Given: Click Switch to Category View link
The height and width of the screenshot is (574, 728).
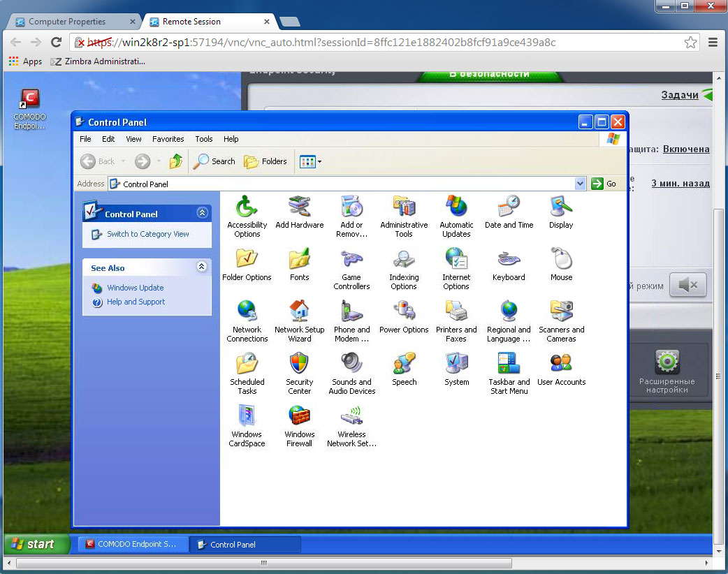Looking at the screenshot, I should coord(147,234).
